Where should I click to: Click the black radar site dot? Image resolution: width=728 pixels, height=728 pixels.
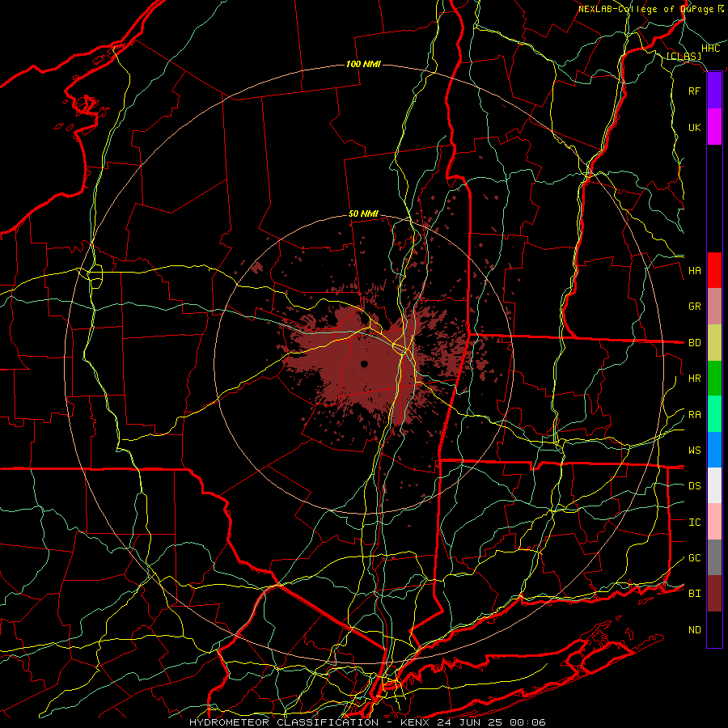(364, 364)
